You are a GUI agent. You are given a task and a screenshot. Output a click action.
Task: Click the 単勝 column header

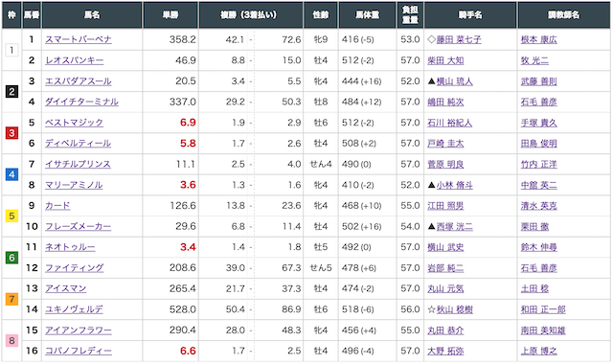click(170, 15)
